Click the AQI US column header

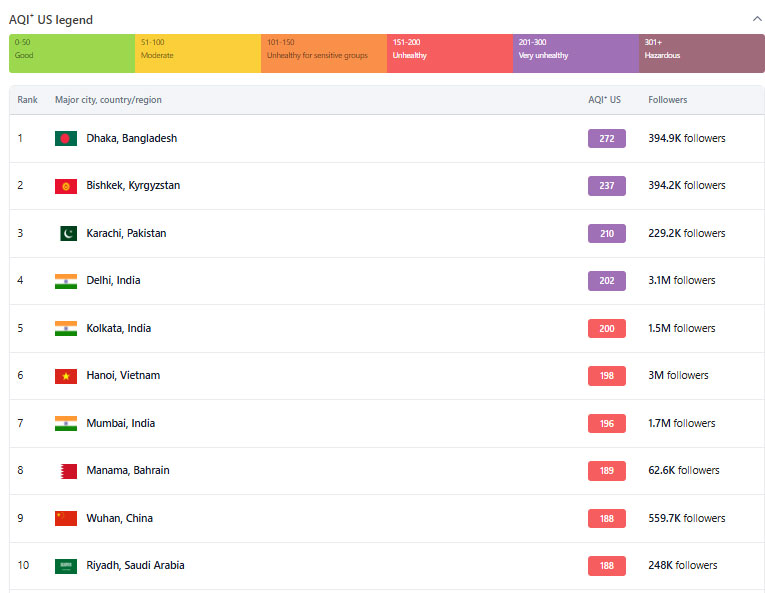pyautogui.click(x=604, y=100)
